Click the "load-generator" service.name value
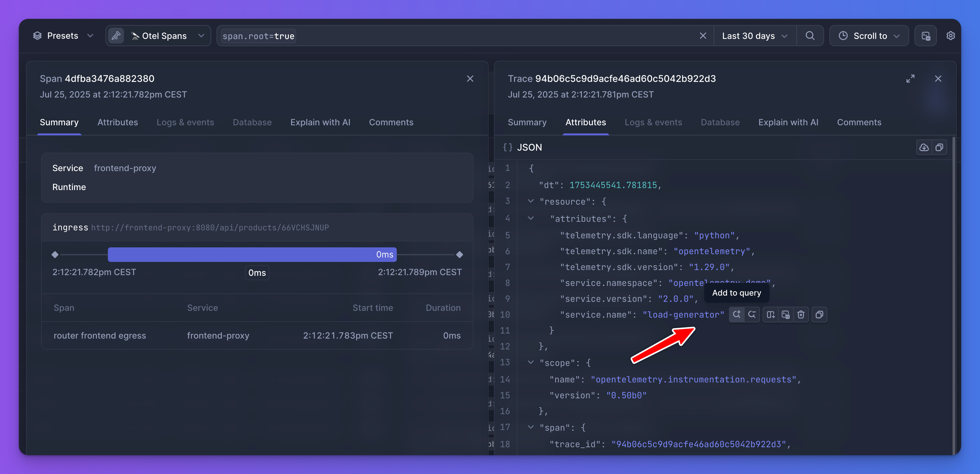Viewport: 980px width, 474px height. pos(683,315)
